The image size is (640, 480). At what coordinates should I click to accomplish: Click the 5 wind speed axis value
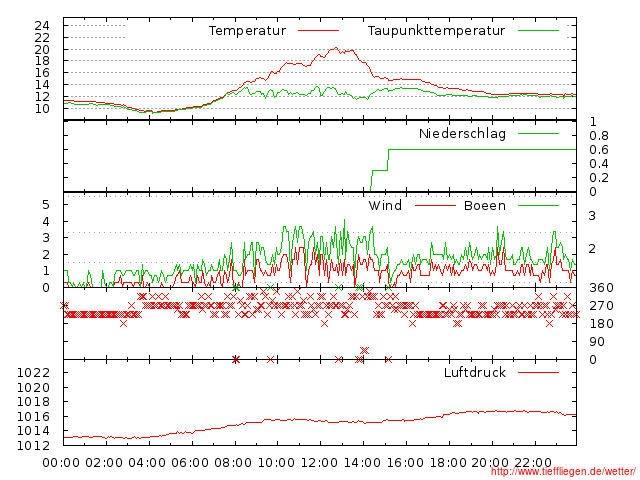(x=46, y=204)
